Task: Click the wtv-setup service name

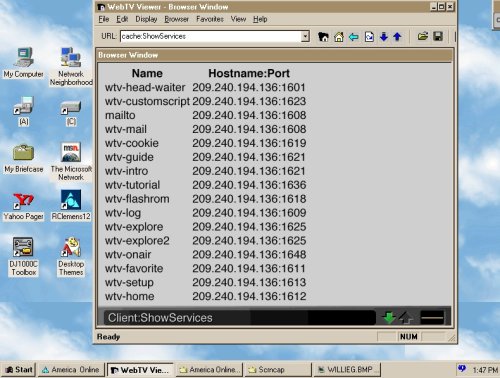Action: pyautogui.click(x=129, y=283)
